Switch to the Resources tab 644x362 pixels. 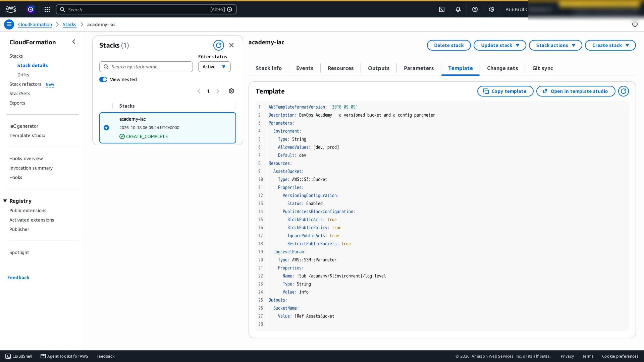340,68
